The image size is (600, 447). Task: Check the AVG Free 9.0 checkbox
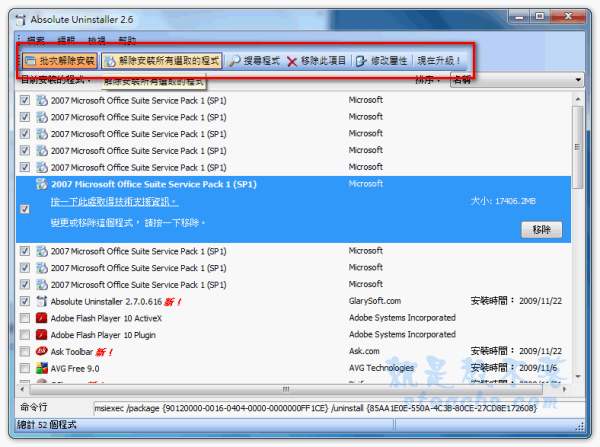point(25,368)
